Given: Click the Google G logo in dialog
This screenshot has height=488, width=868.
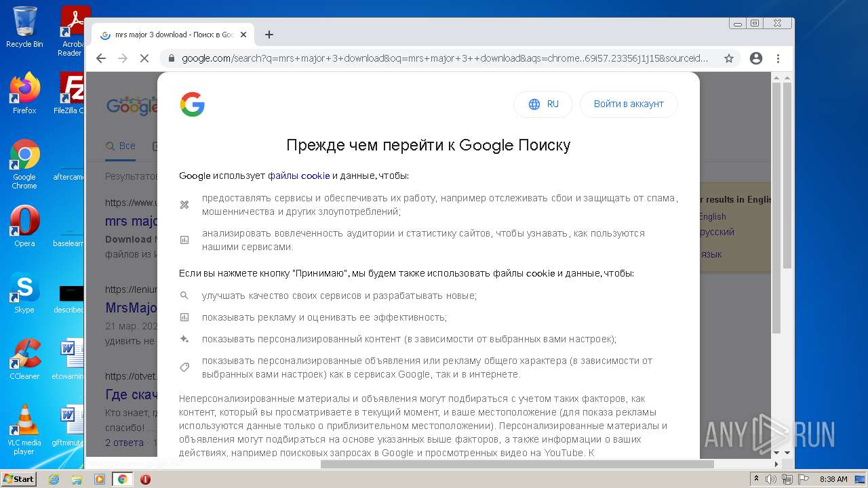Looking at the screenshot, I should (x=193, y=104).
